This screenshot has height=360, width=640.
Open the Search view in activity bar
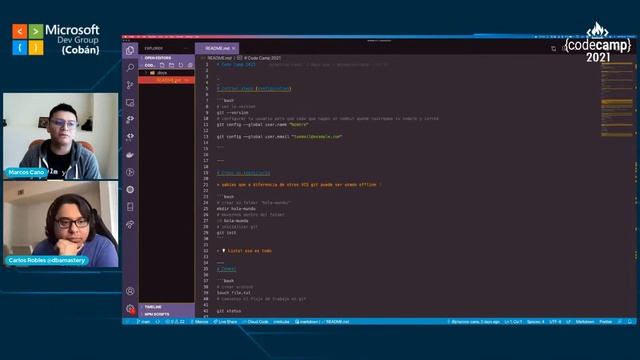[x=130, y=67]
